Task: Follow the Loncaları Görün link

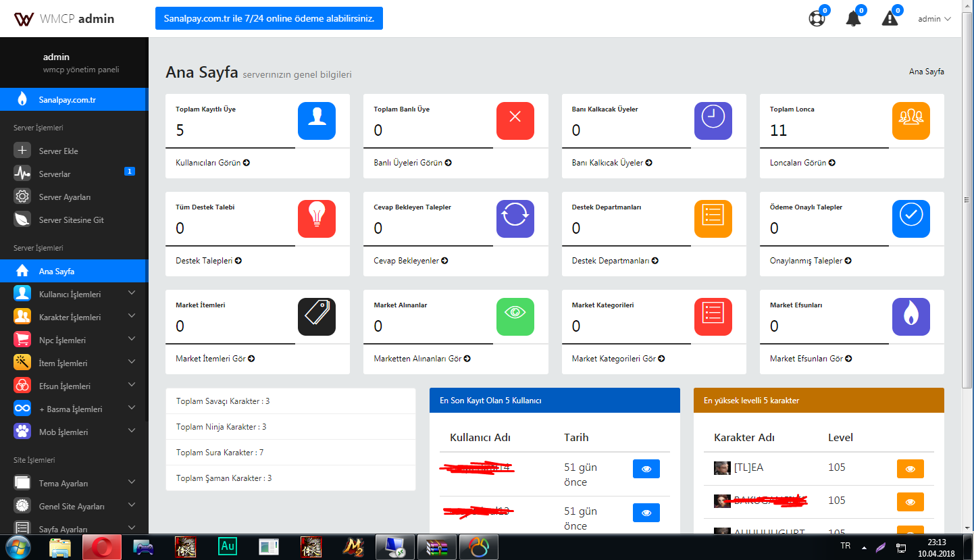Action: pyautogui.click(x=802, y=163)
